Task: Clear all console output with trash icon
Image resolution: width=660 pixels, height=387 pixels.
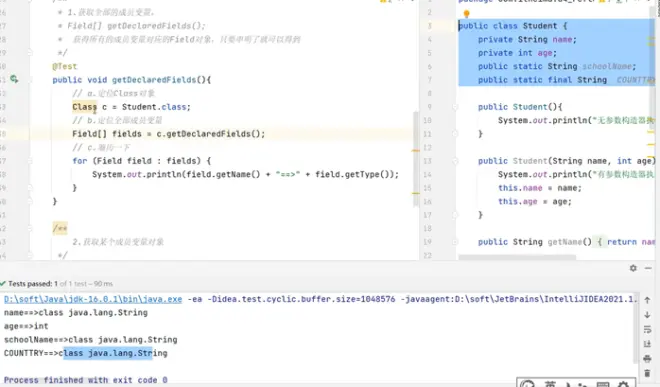Action: [647, 373]
